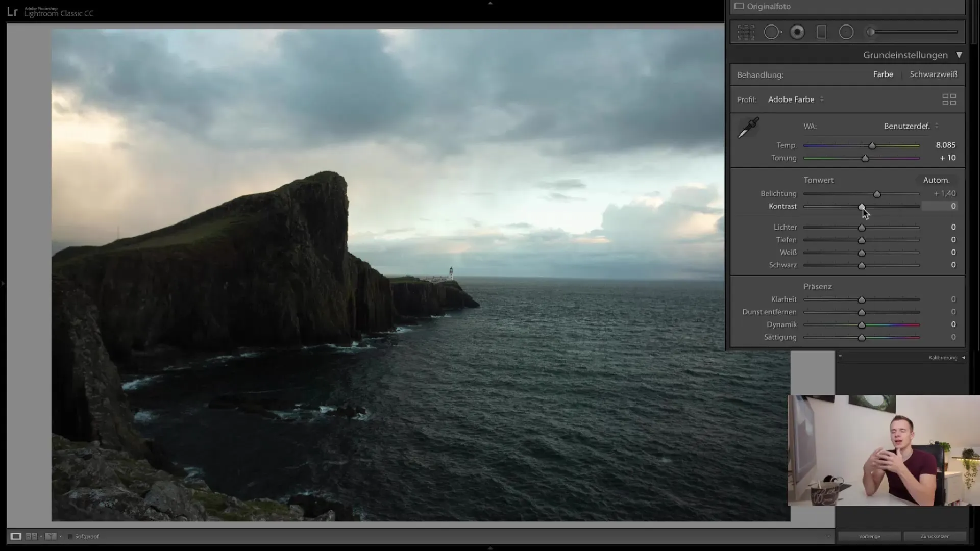
Task: Pick the Radial Filter tool
Action: (846, 32)
